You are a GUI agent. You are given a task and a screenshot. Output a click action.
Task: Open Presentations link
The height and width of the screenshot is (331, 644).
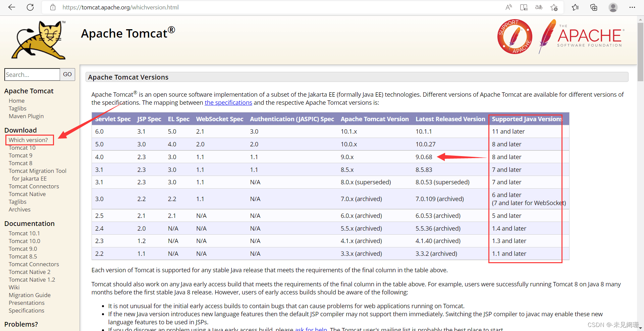pyautogui.click(x=26, y=303)
